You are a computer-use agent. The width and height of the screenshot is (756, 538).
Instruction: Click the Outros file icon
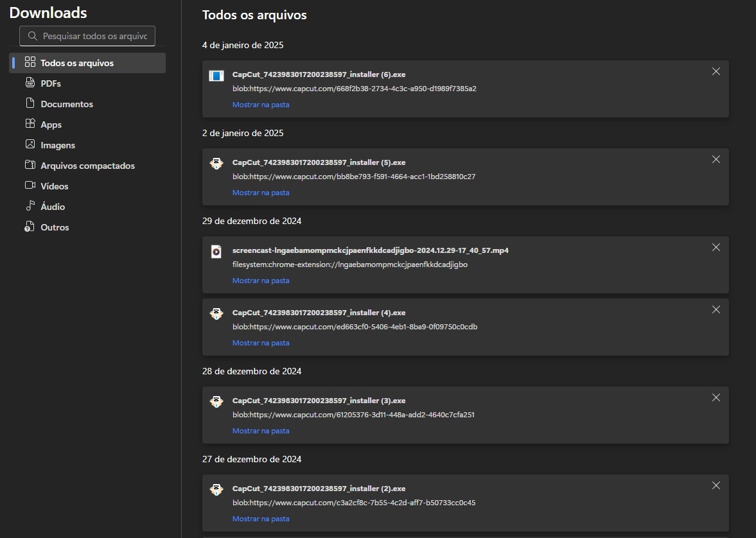(30, 227)
